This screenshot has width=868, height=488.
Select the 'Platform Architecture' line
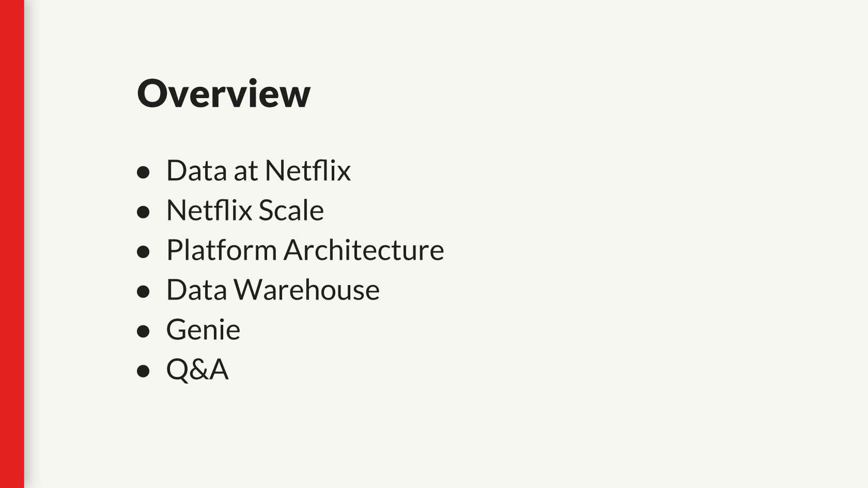click(x=305, y=250)
